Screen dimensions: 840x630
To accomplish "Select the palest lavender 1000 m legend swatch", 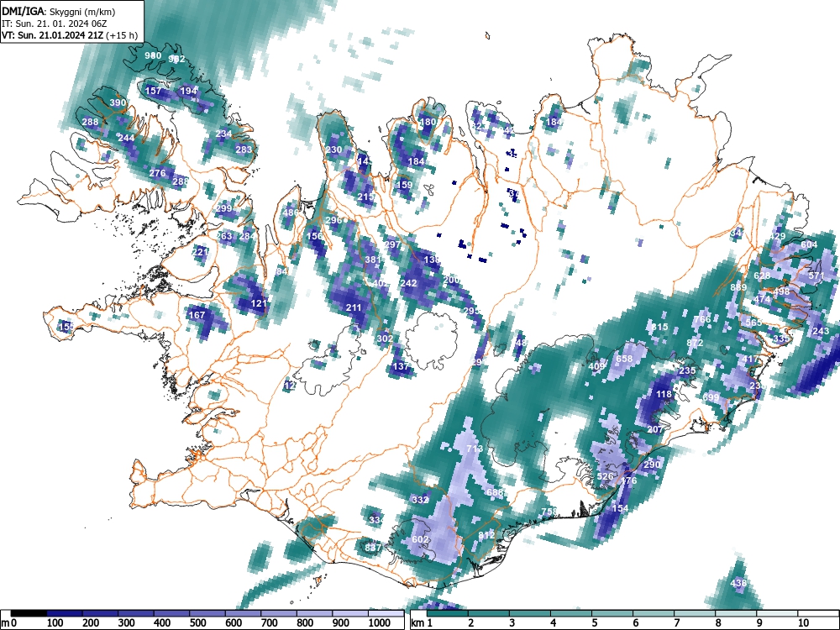I will [x=386, y=613].
